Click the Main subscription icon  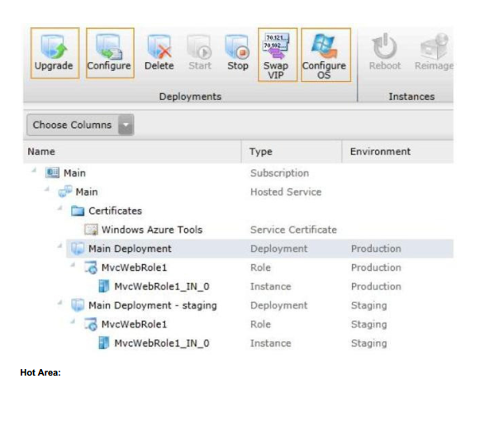pyautogui.click(x=52, y=173)
